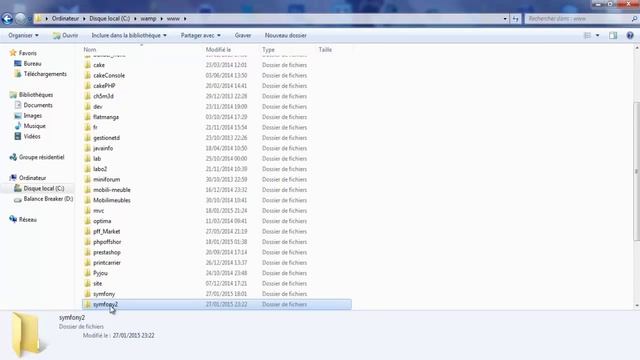Screen dimensions: 640x360
Task: Select the cake folder icon
Action: pos(87,65)
